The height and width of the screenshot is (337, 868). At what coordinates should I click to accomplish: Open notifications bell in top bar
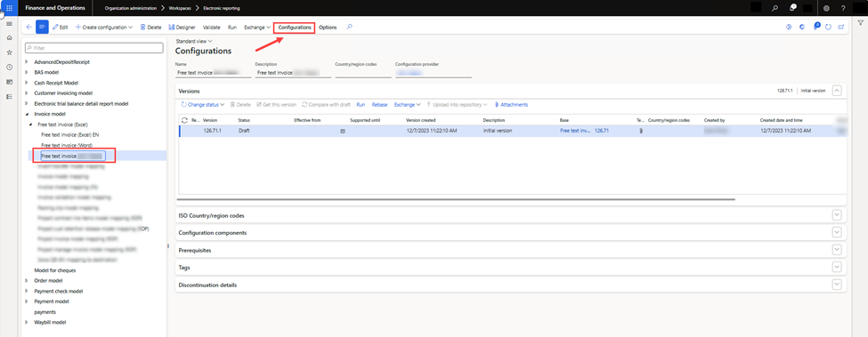(x=792, y=8)
